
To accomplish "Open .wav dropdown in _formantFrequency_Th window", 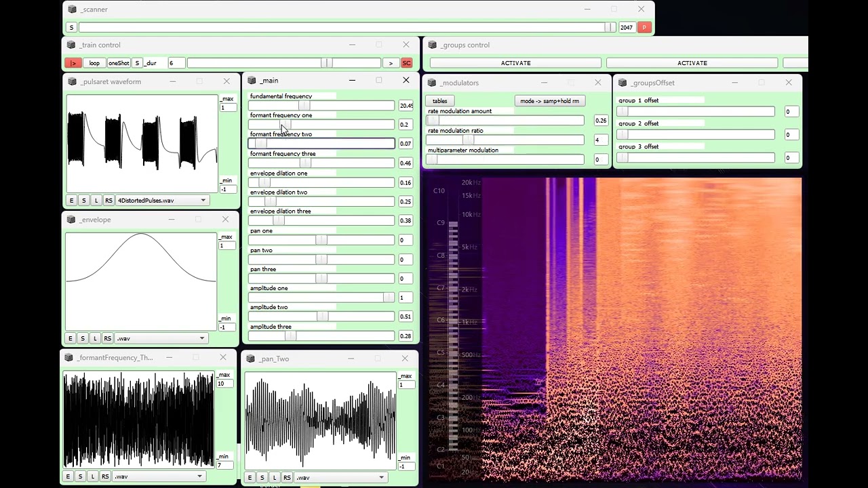I will pyautogui.click(x=158, y=476).
